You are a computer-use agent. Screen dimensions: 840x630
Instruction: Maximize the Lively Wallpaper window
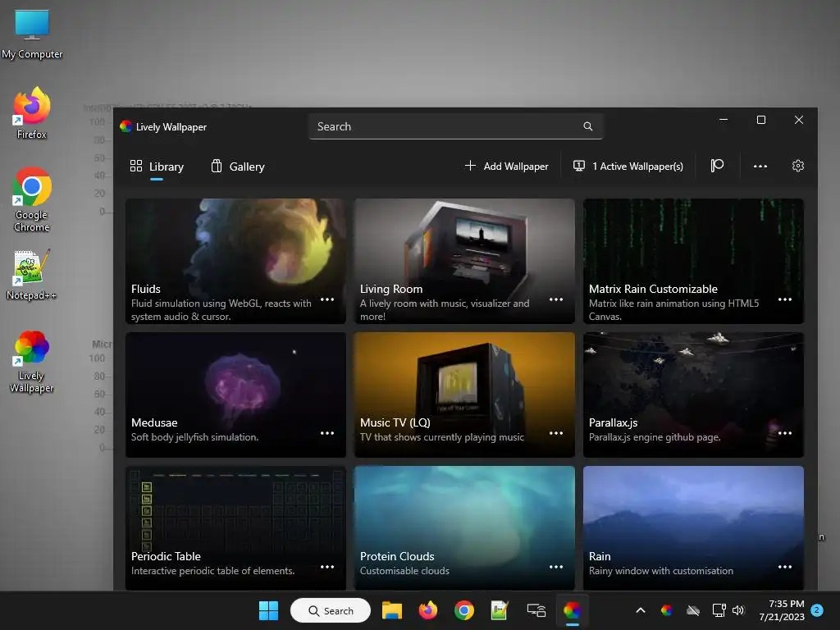(x=760, y=120)
